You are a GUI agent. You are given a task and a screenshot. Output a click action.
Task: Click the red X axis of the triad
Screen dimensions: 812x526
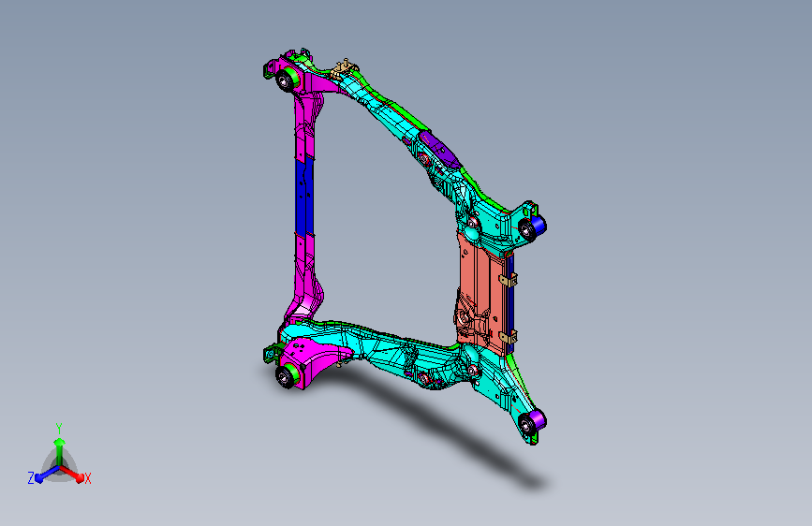[x=72, y=474]
